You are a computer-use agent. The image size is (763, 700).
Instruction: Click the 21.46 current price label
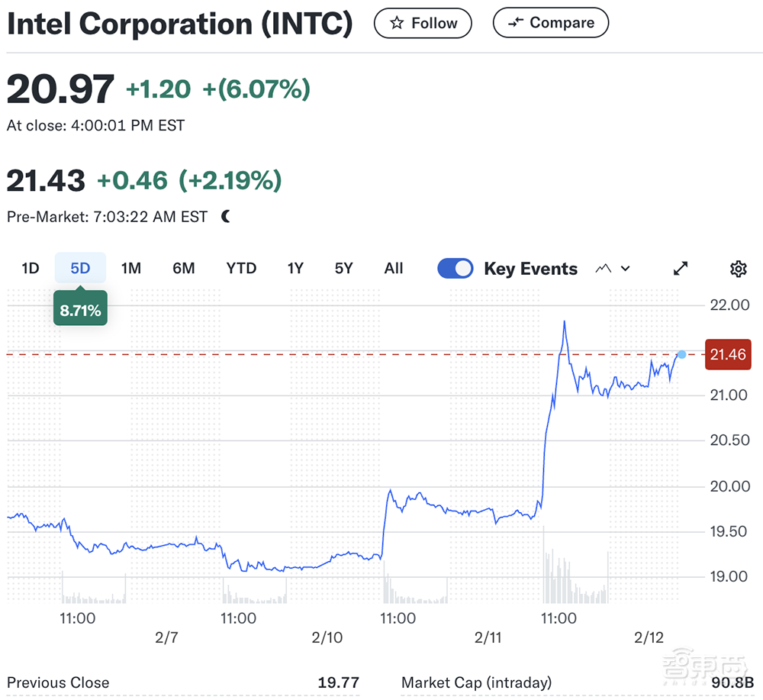click(728, 354)
